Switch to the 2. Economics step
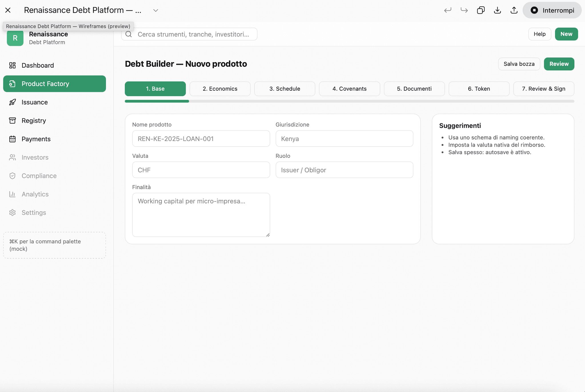Screen dimensions: 585x392 [220, 89]
